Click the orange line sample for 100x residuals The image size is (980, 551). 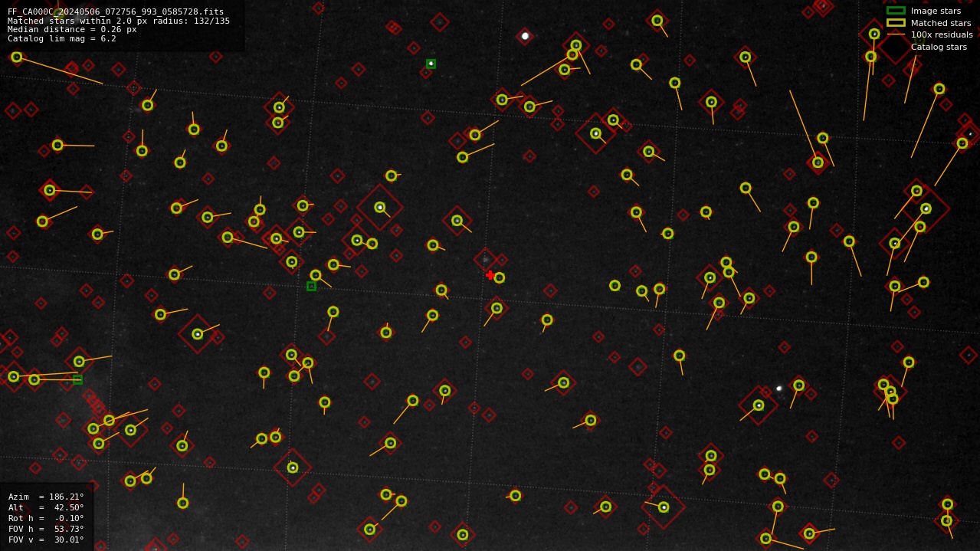(x=896, y=34)
